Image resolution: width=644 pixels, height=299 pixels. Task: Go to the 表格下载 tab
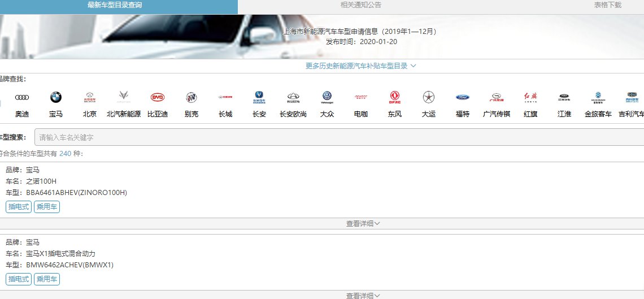tap(607, 5)
